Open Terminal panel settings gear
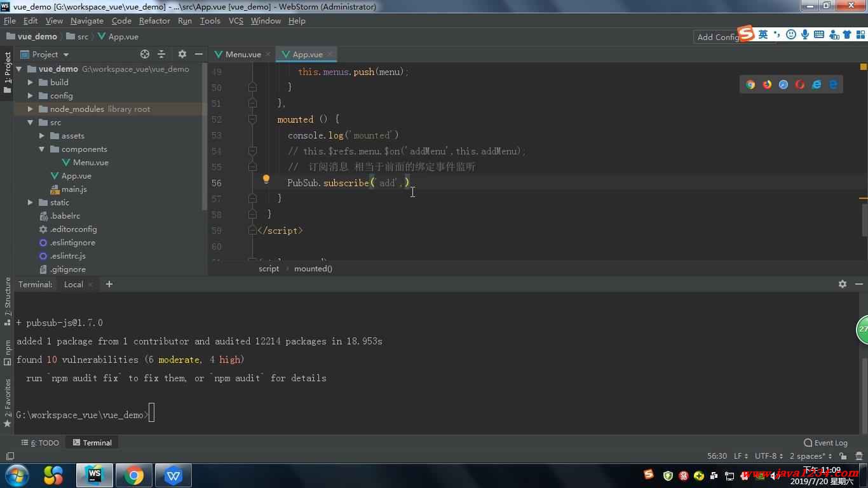868x488 pixels. tap(843, 284)
